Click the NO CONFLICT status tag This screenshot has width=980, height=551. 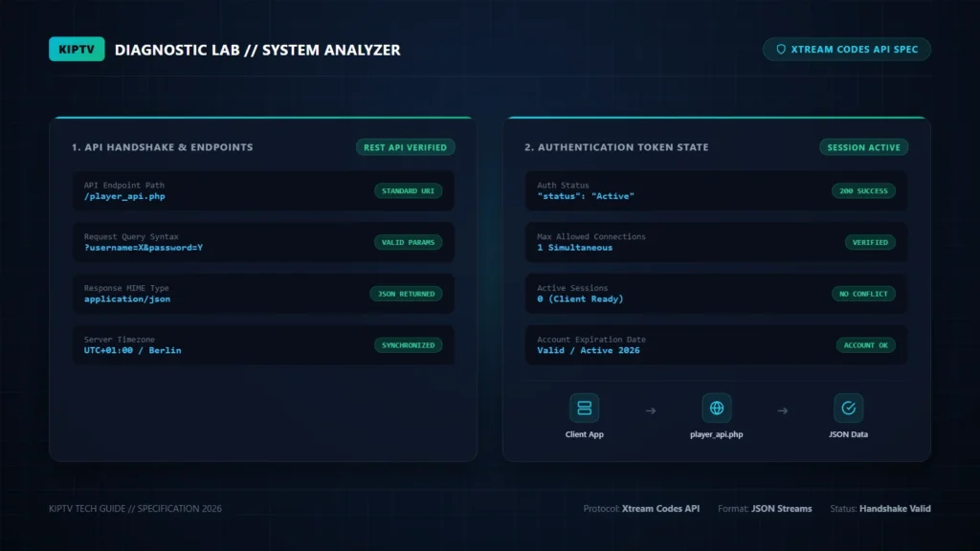(863, 294)
